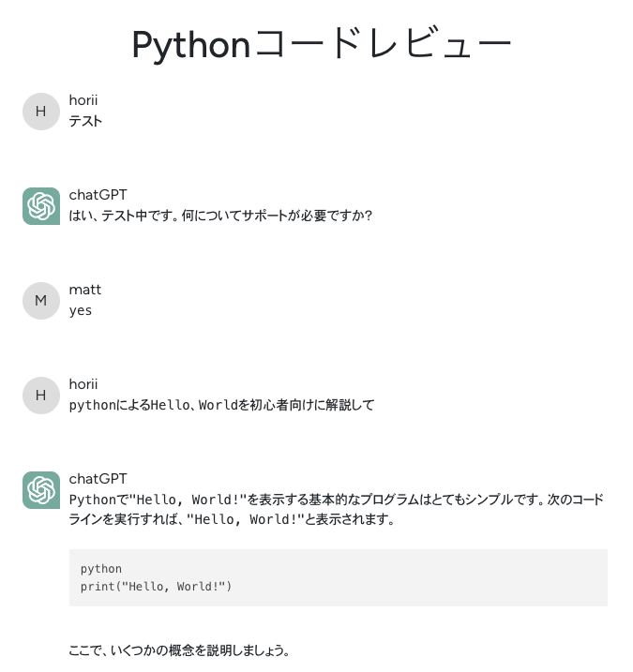633x672 pixels.
Task: Click matt's M avatar
Action: (x=40, y=301)
